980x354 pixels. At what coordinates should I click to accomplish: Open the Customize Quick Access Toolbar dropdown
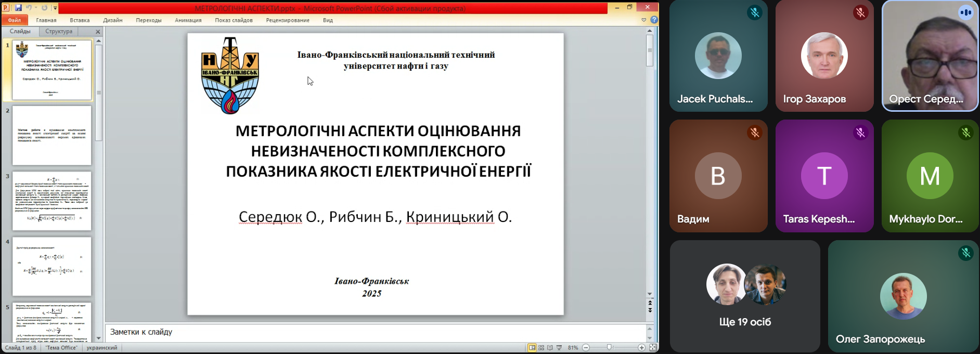(x=55, y=8)
